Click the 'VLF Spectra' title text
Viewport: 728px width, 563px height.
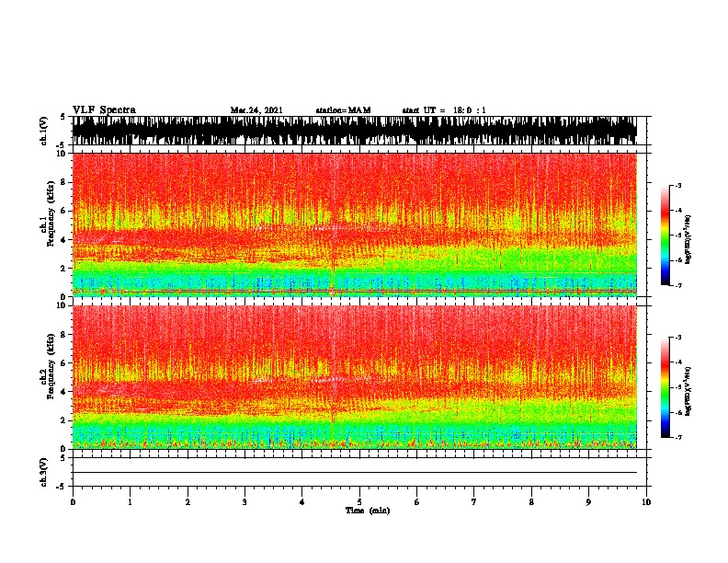tap(104, 110)
